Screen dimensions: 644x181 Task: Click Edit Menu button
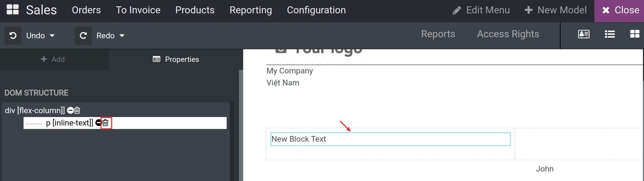coord(481,10)
